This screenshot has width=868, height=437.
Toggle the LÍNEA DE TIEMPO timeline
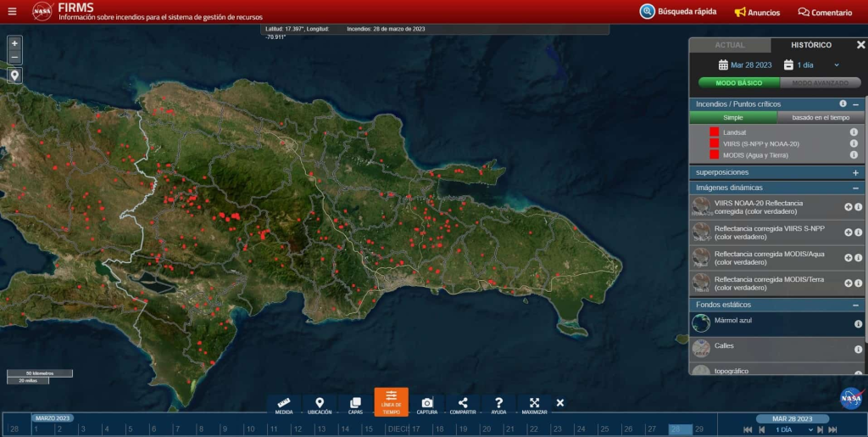pyautogui.click(x=392, y=402)
